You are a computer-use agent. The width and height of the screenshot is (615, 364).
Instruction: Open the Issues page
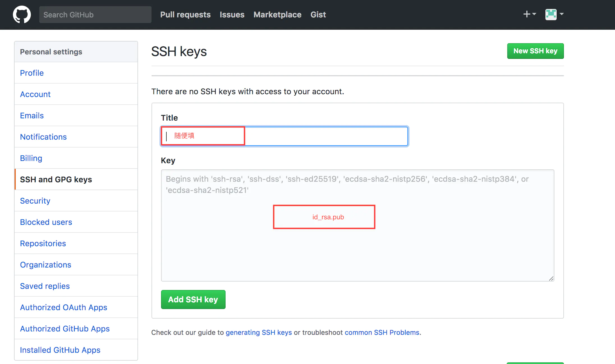232,15
